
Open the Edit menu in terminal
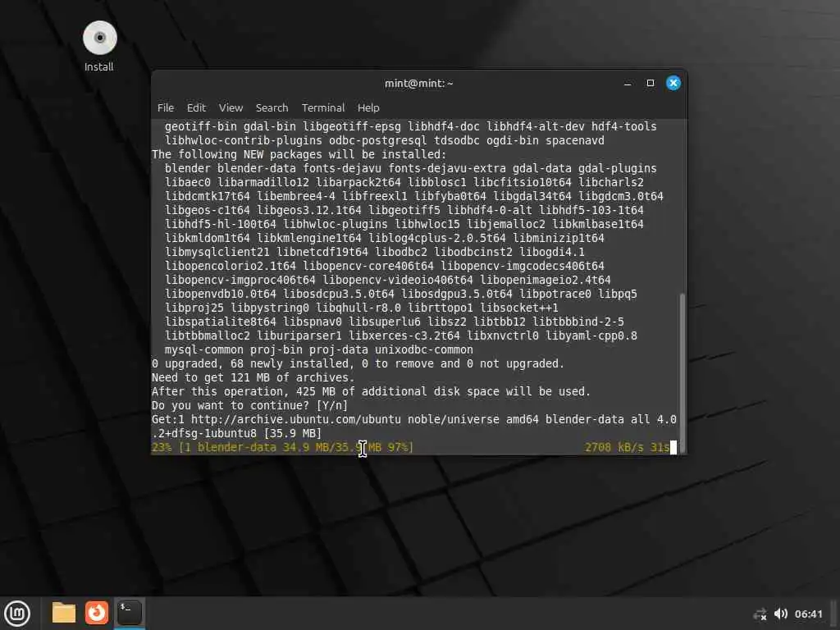pos(196,107)
